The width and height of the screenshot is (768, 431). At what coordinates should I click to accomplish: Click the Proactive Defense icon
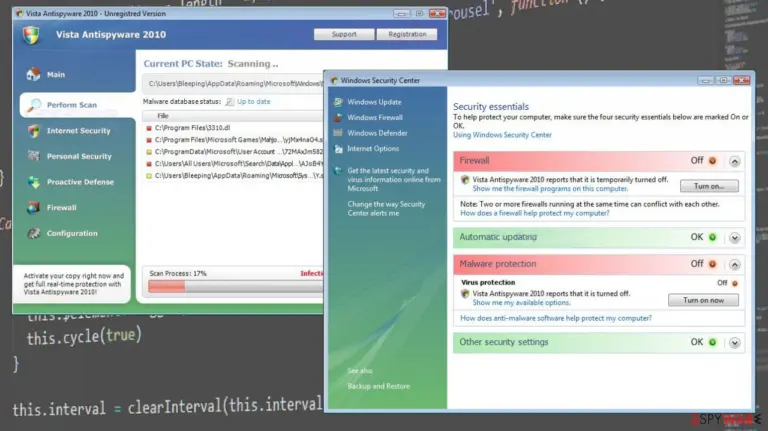[x=34, y=182]
